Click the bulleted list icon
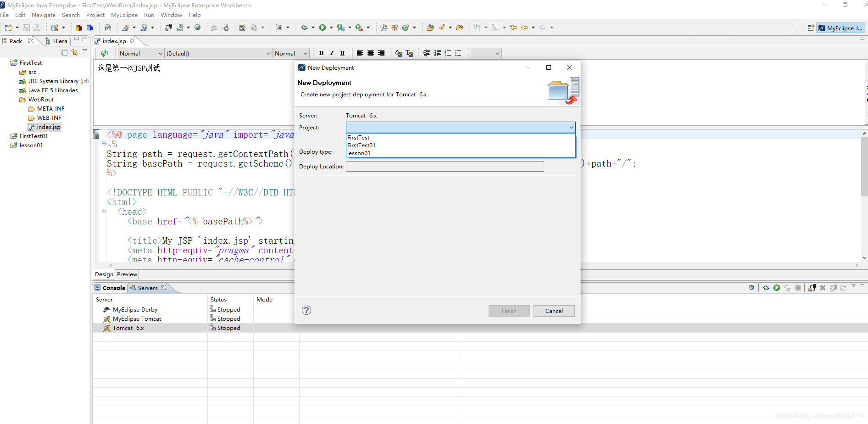 pos(458,53)
